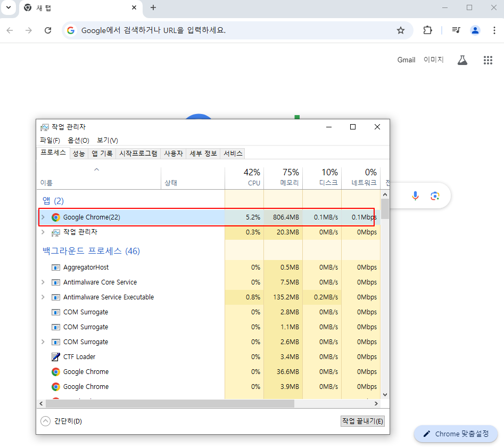The image size is (504, 447).
Task: Click the 상태 column header
Action: point(193,178)
